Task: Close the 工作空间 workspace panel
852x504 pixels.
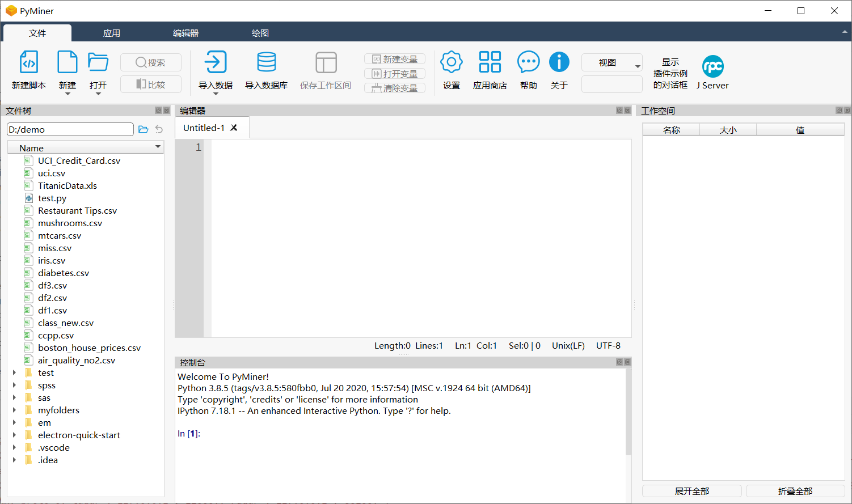Action: tap(847, 111)
